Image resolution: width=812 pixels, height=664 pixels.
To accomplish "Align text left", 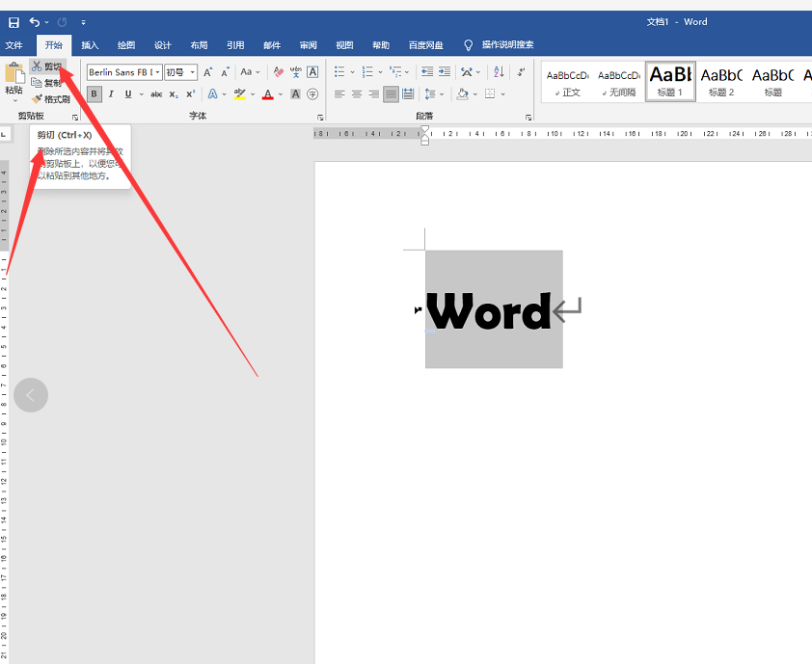I will (339, 94).
